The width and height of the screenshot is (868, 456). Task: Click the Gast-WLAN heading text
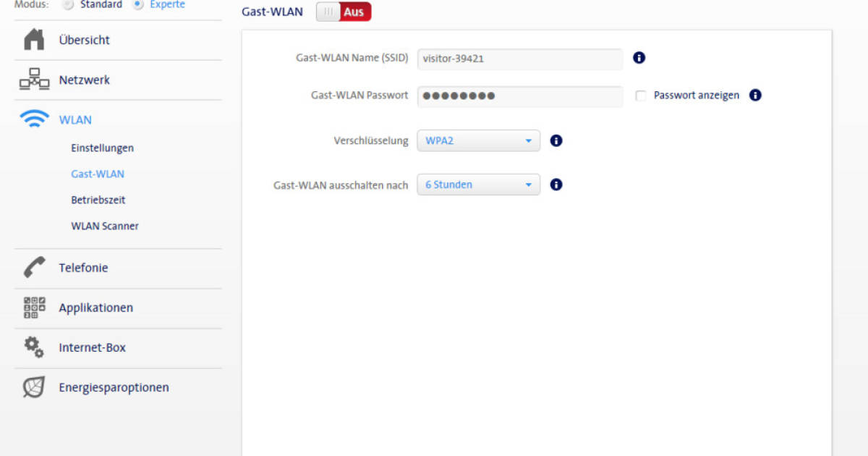(272, 12)
